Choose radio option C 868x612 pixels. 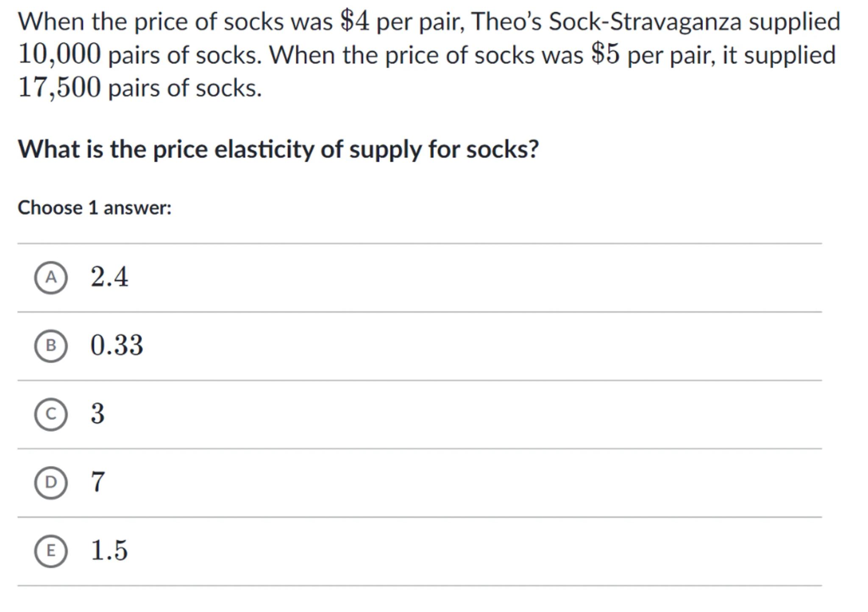(x=51, y=414)
